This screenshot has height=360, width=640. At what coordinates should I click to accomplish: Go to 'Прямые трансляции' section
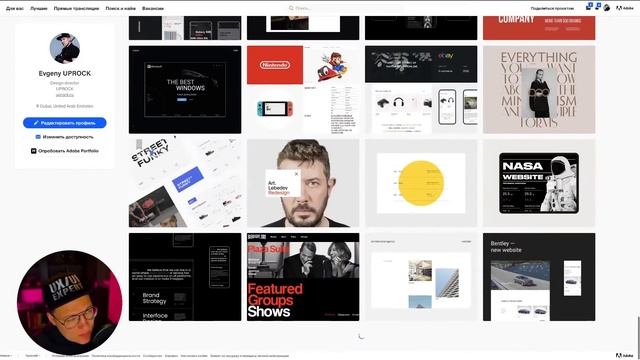(x=76, y=8)
